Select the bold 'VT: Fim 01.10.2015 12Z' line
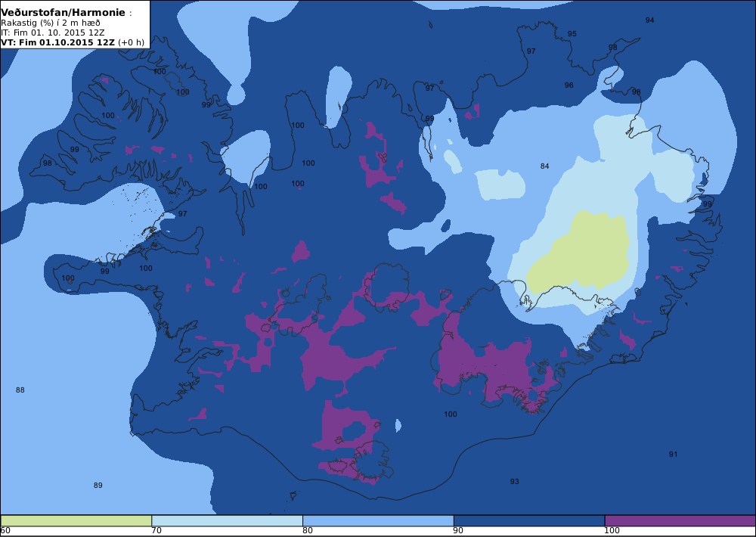This screenshot has height=537, width=756. point(58,42)
